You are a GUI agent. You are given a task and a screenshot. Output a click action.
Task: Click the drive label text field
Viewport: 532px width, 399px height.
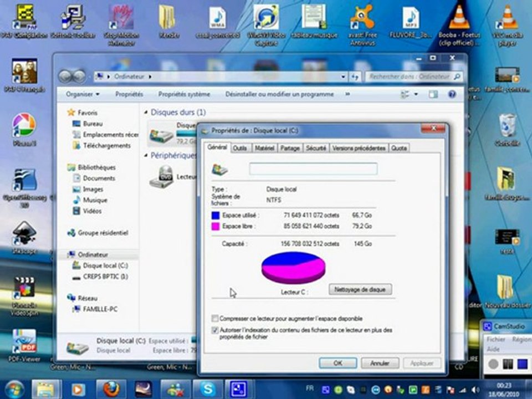313,168
